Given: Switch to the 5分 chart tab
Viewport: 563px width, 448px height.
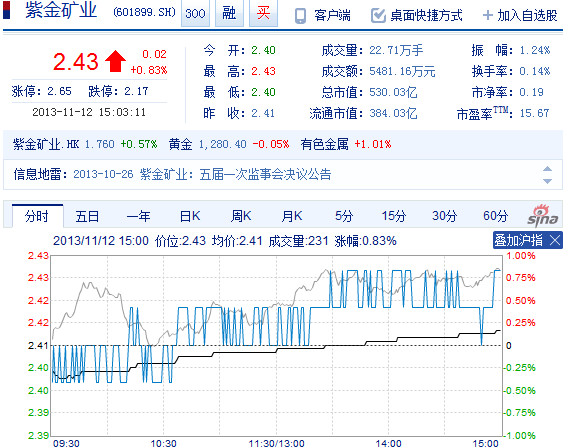Looking at the screenshot, I should coord(344,216).
